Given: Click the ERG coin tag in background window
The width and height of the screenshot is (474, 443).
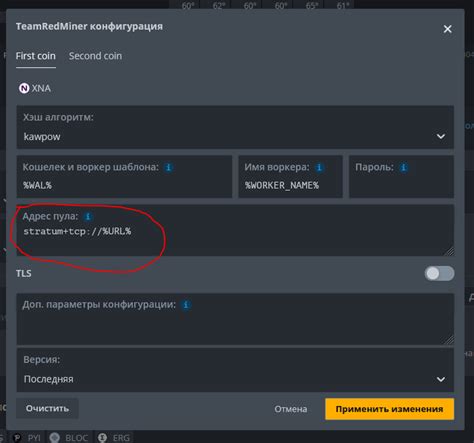Looking at the screenshot, I should 114,438.
